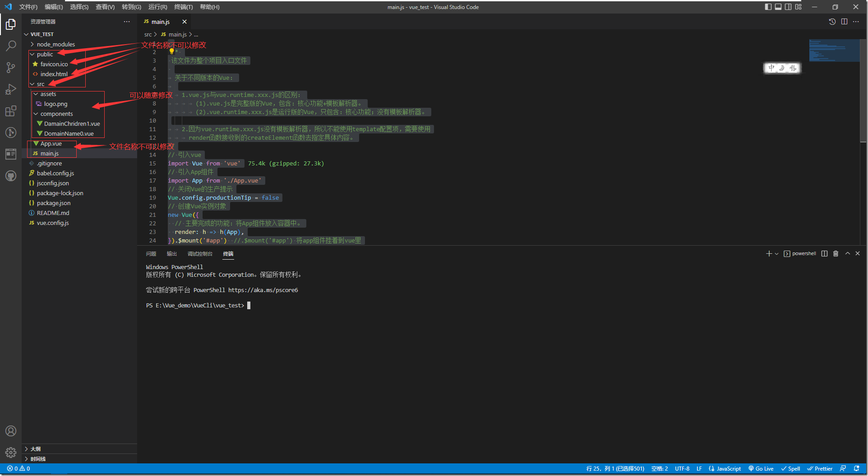The height and width of the screenshot is (476, 868).
Task: Open the Search view in activity bar
Action: tap(11, 46)
